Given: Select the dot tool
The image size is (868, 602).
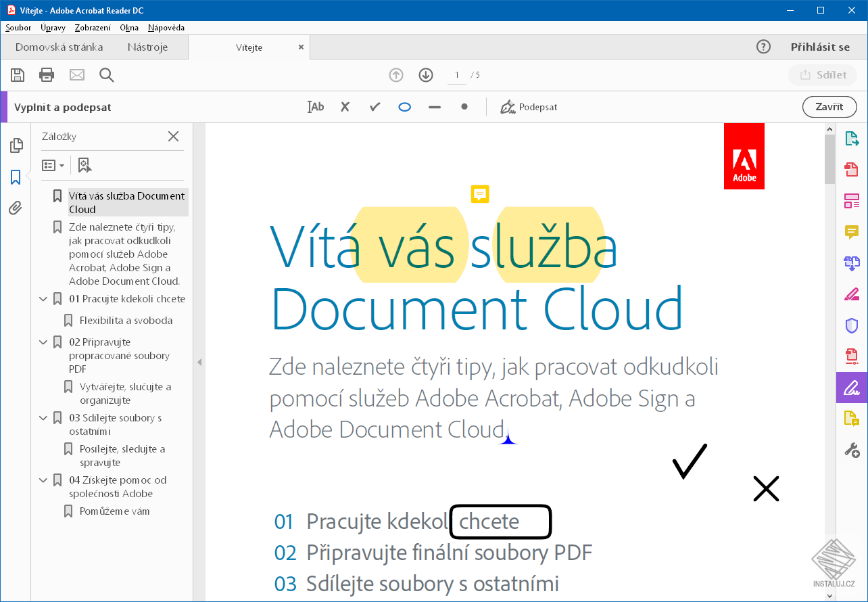Looking at the screenshot, I should (x=464, y=107).
